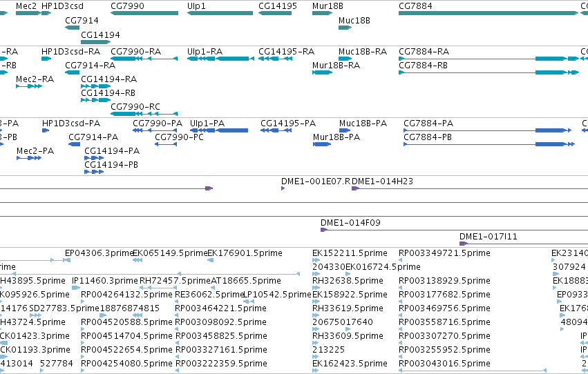Select the DME1-014F09 clone label
The width and height of the screenshot is (588, 374).
(350, 223)
